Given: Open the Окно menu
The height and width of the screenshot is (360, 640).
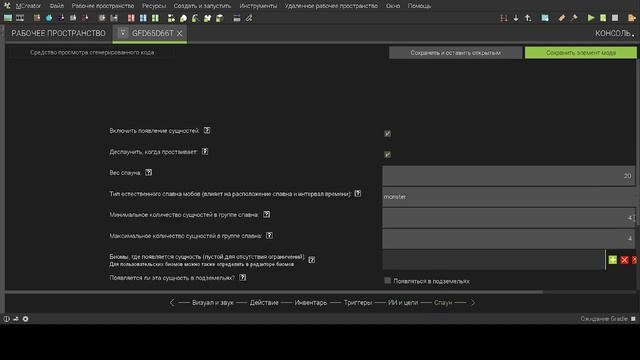Looking at the screenshot, I should pyautogui.click(x=393, y=6).
